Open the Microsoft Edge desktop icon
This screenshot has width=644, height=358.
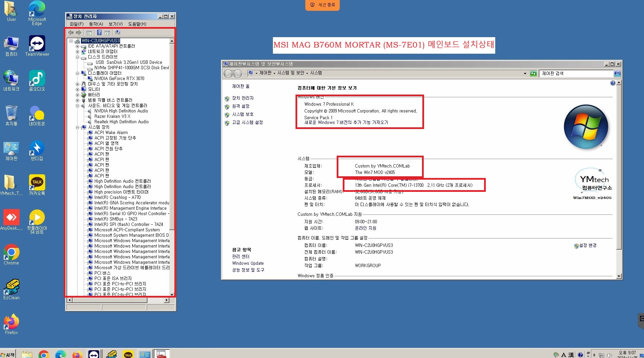coord(37,13)
